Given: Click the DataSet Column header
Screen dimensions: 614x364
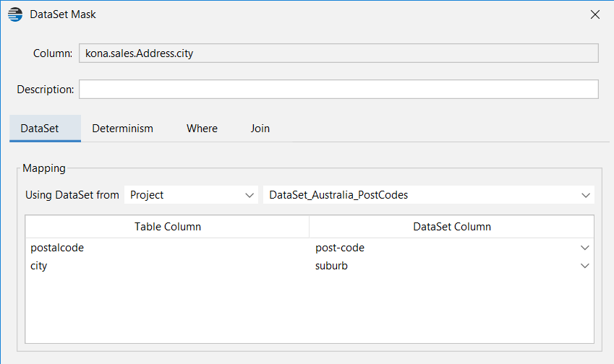Looking at the screenshot, I should [x=451, y=226].
